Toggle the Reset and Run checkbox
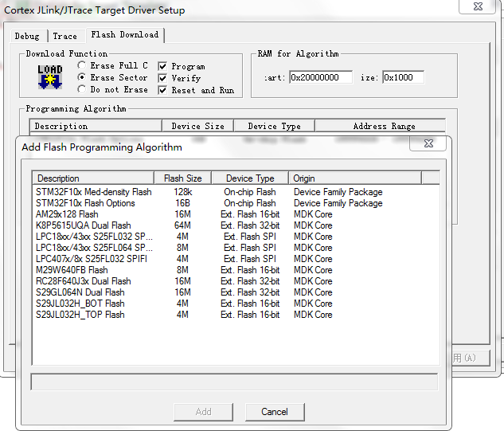Image resolution: width=504 pixels, height=431 pixels. point(162,90)
